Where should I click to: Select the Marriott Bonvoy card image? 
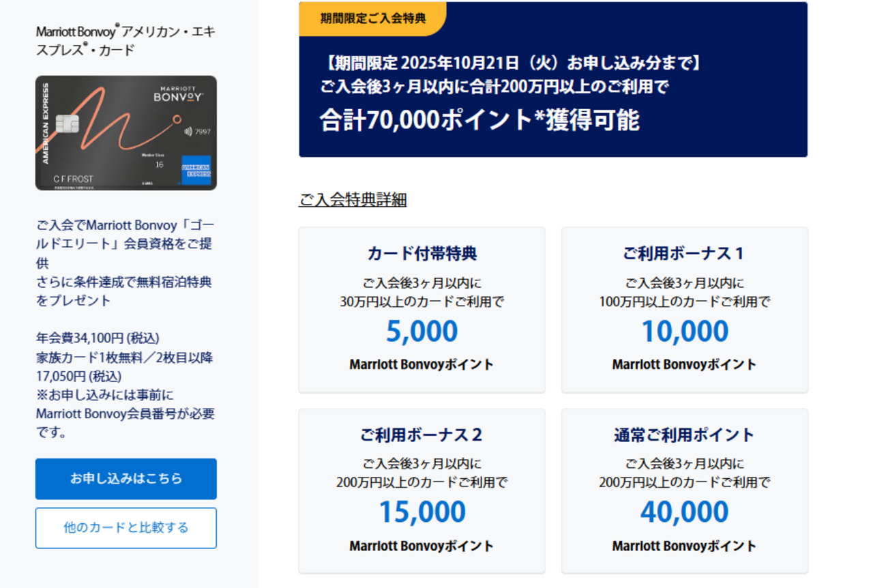(x=126, y=133)
